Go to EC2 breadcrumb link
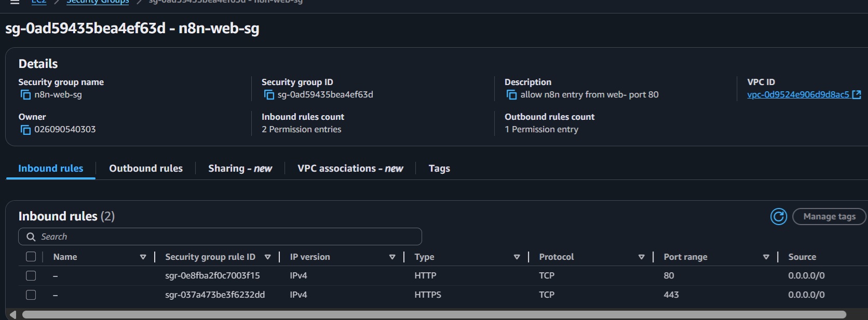Viewport: 868px width, 320px height. tap(39, 2)
